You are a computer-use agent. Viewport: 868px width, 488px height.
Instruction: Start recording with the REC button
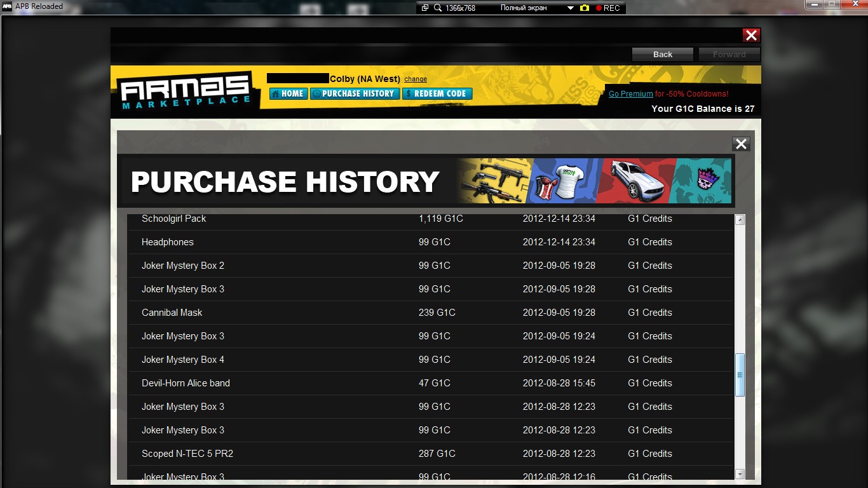click(x=607, y=8)
